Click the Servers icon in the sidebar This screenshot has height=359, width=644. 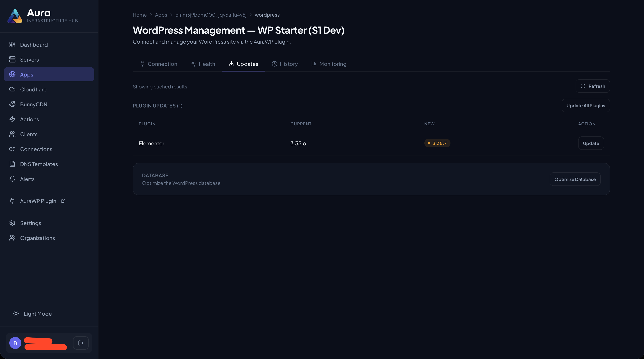[12, 60]
